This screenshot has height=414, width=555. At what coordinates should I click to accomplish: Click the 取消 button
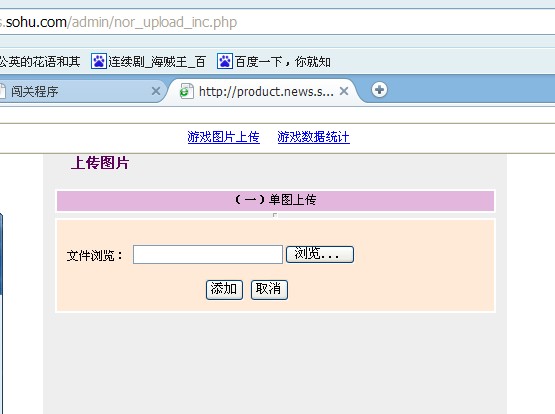coord(269,290)
